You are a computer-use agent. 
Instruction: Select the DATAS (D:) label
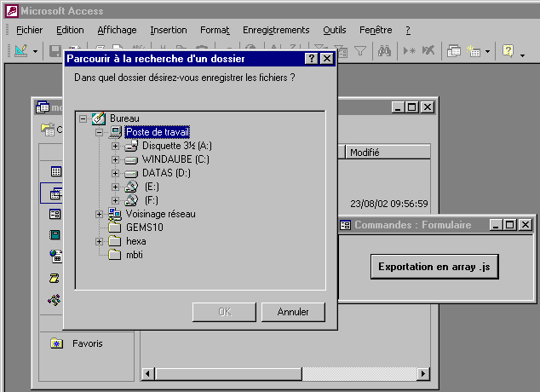pyautogui.click(x=166, y=173)
